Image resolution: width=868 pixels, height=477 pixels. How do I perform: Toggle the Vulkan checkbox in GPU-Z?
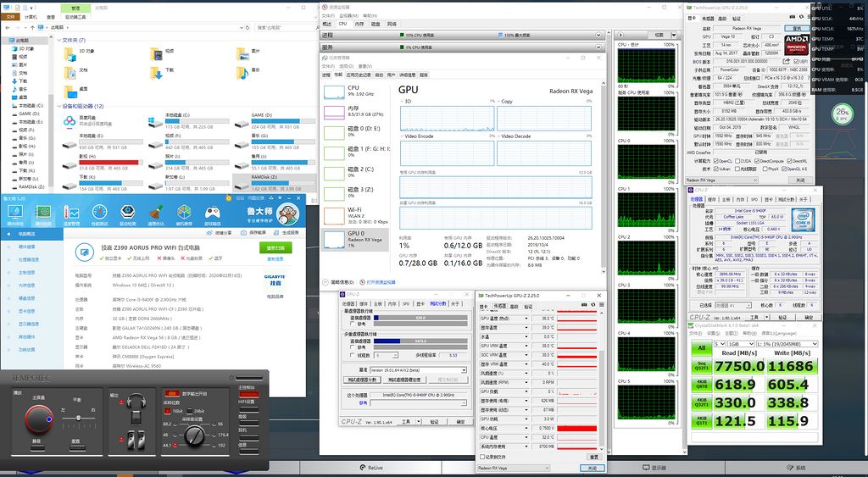click(715, 169)
